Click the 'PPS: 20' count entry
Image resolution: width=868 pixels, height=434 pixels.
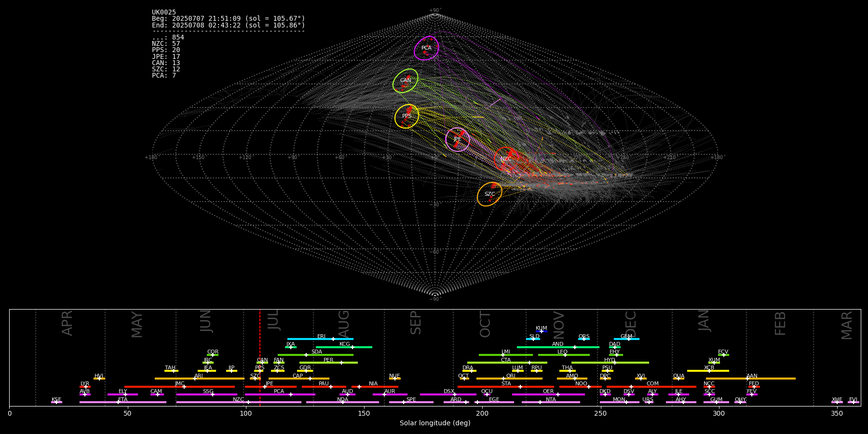[166, 50]
